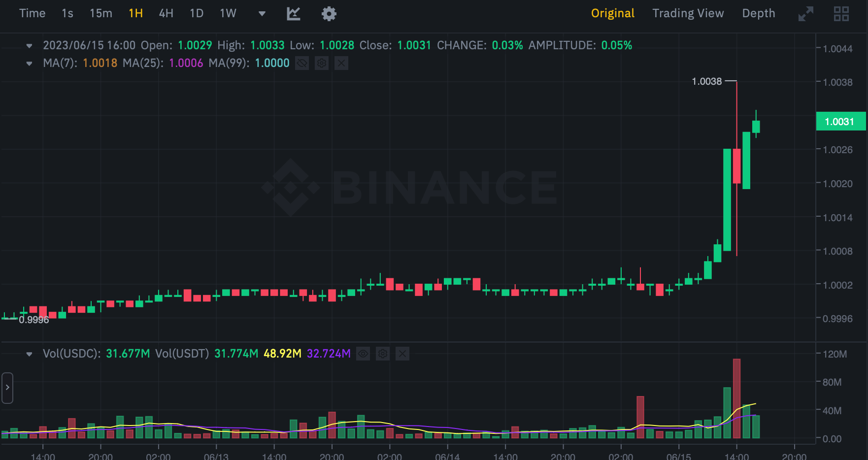Select the 15m interval button
This screenshot has width=868, height=460.
click(x=101, y=13)
